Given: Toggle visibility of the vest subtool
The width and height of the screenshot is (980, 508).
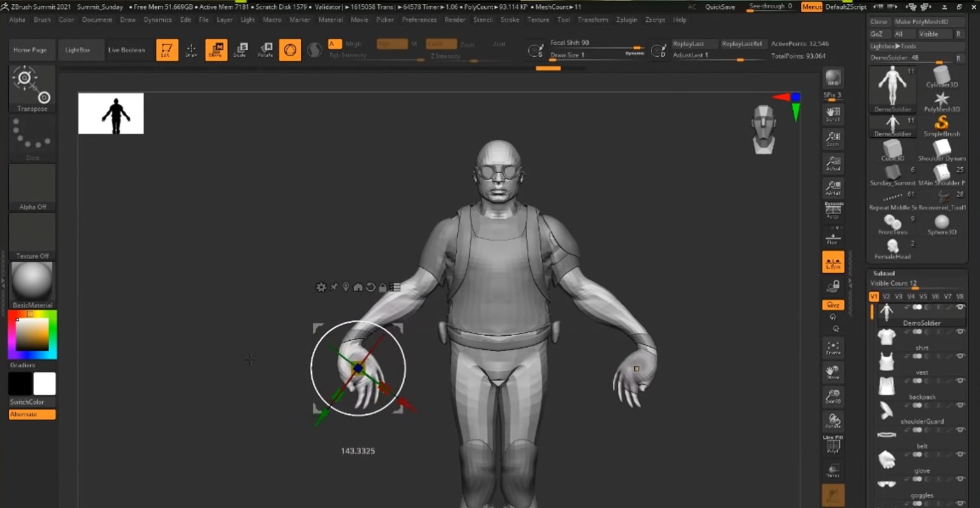Looking at the screenshot, I should pyautogui.click(x=960, y=357).
